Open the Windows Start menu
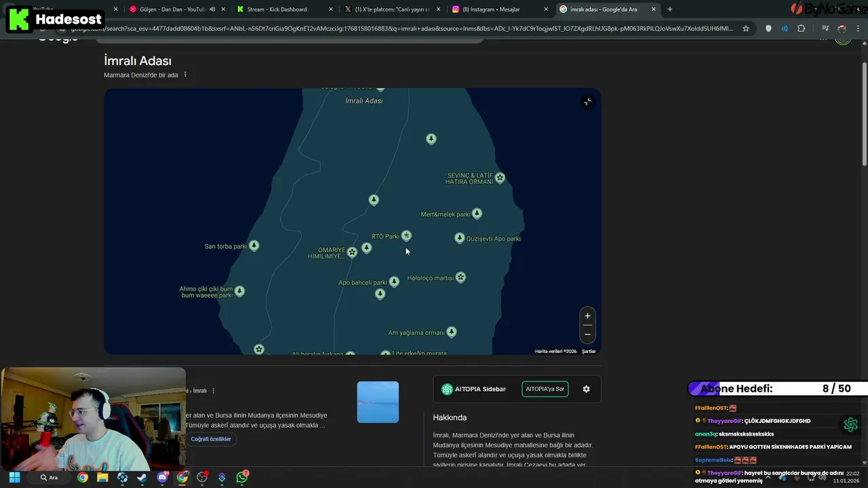The height and width of the screenshot is (488, 868). click(14, 477)
